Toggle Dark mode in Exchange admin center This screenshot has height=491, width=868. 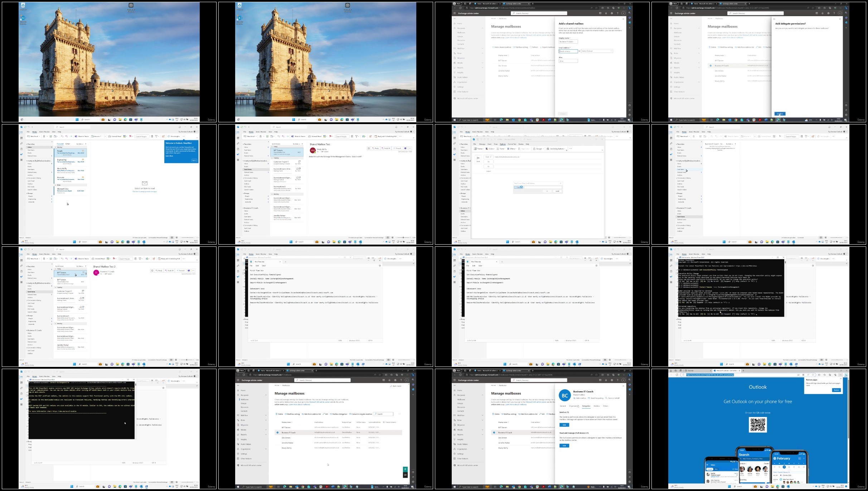click(396, 386)
